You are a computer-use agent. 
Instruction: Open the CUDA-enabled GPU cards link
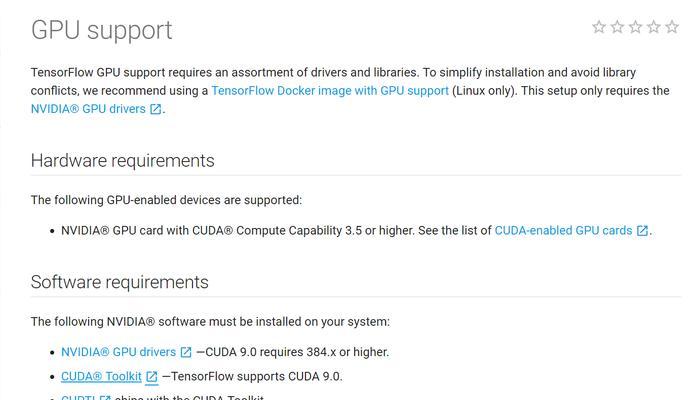(x=563, y=230)
